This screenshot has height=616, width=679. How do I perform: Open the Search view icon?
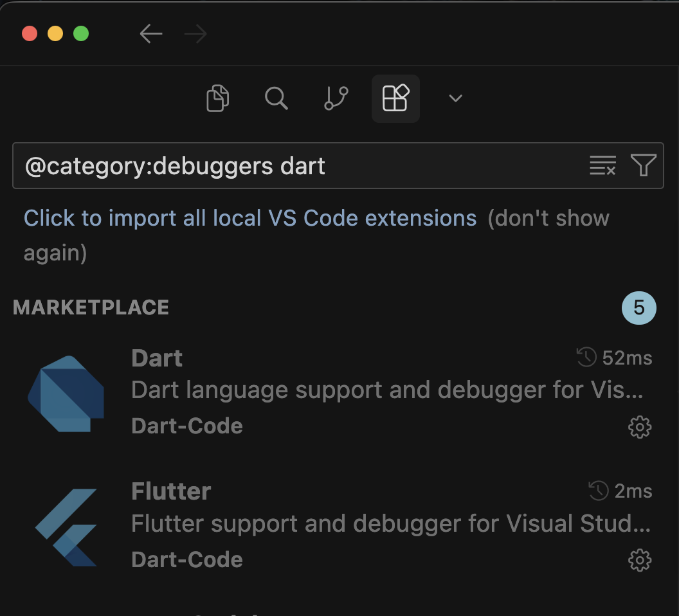click(x=276, y=98)
